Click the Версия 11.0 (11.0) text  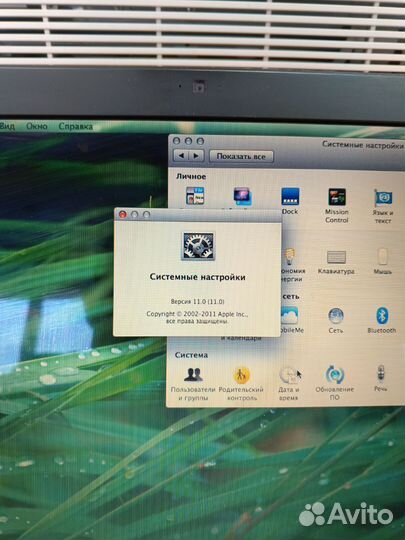(197, 301)
